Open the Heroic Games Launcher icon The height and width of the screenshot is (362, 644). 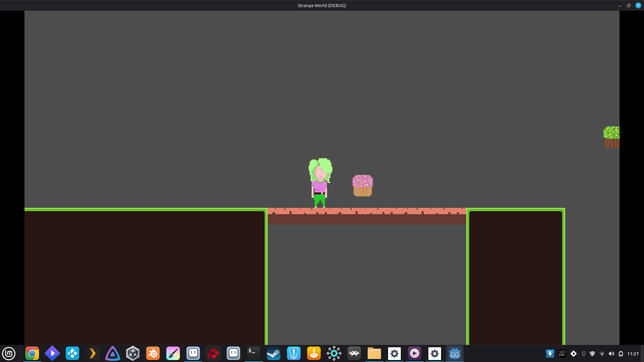coord(294,354)
